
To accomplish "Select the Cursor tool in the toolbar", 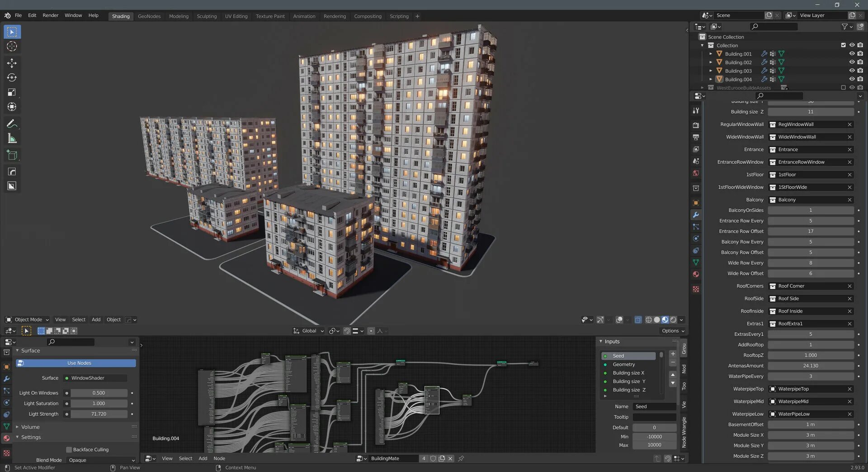I will (12, 47).
